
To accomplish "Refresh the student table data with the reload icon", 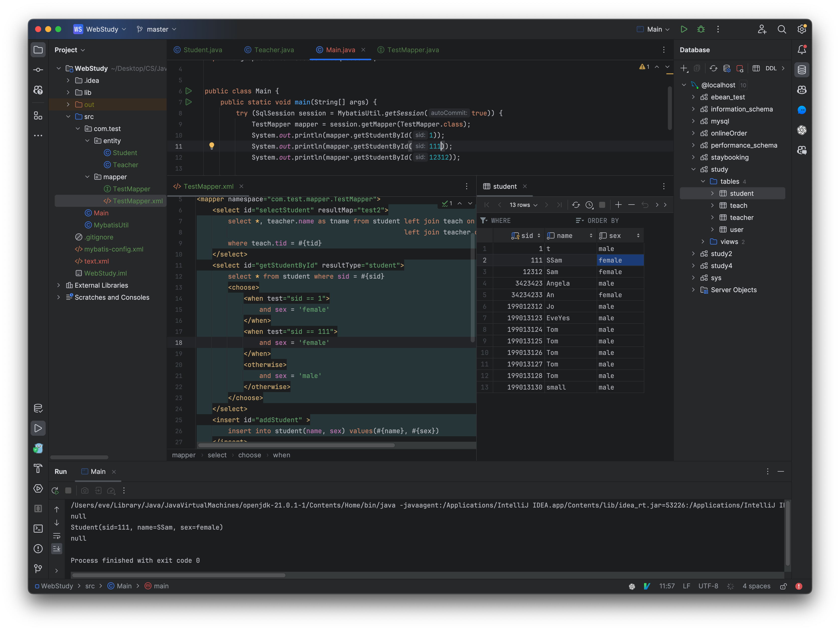I will pos(576,205).
